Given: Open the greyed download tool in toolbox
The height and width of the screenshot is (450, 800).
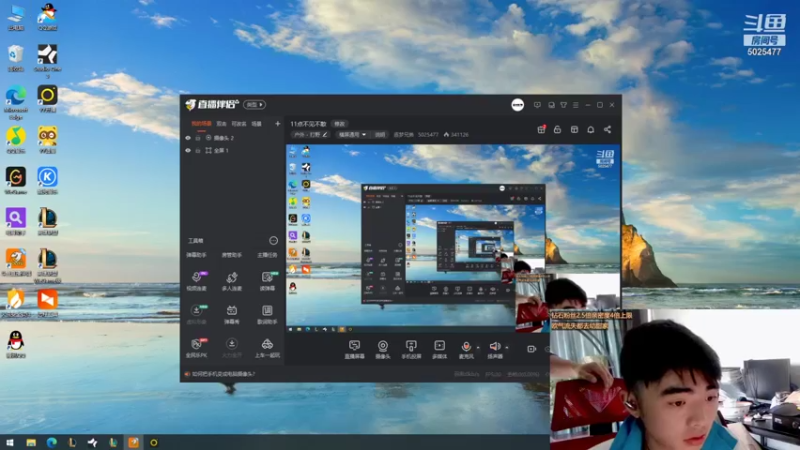Looking at the screenshot, I should 232,348.
